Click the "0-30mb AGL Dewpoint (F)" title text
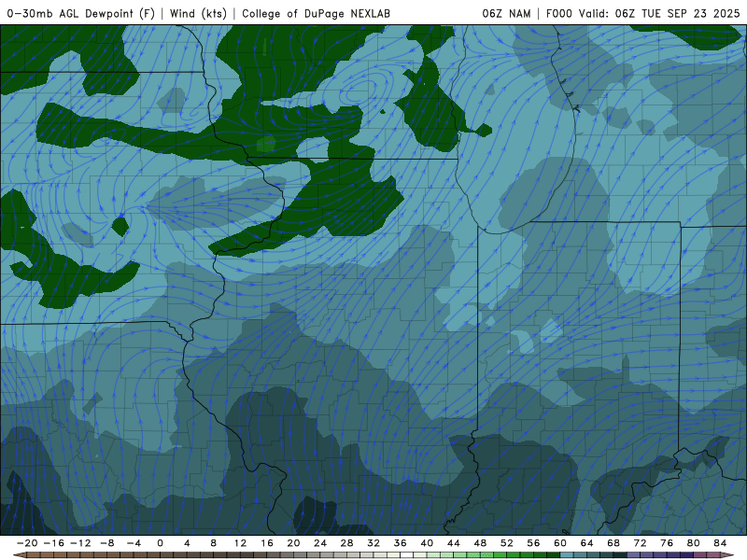 point(81,13)
